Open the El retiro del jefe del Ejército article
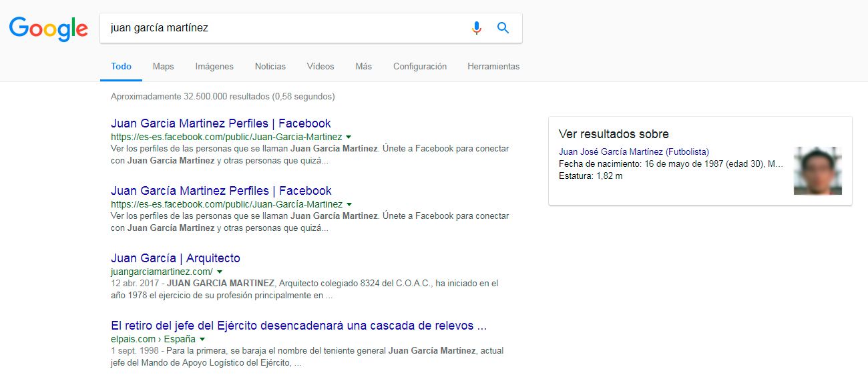 [298, 326]
